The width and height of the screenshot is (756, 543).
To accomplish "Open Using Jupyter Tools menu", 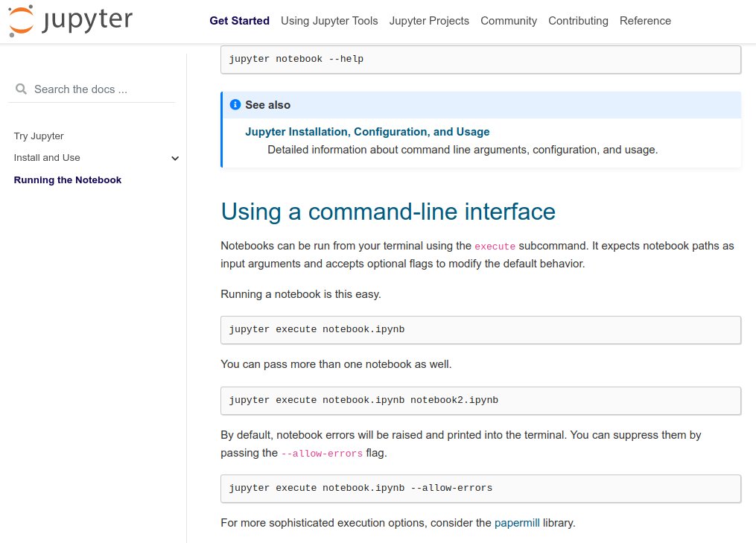I will 329,21.
